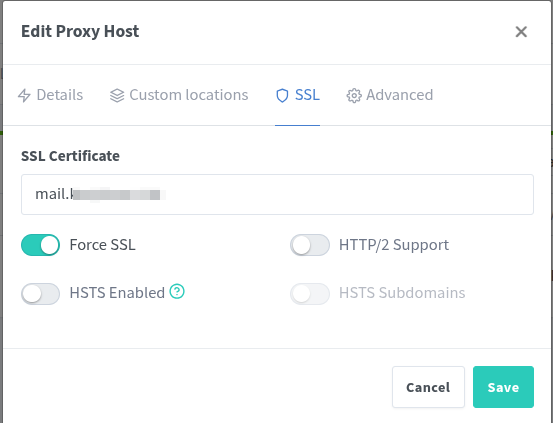
Task: Cancel editing the proxy host
Action: (x=428, y=387)
